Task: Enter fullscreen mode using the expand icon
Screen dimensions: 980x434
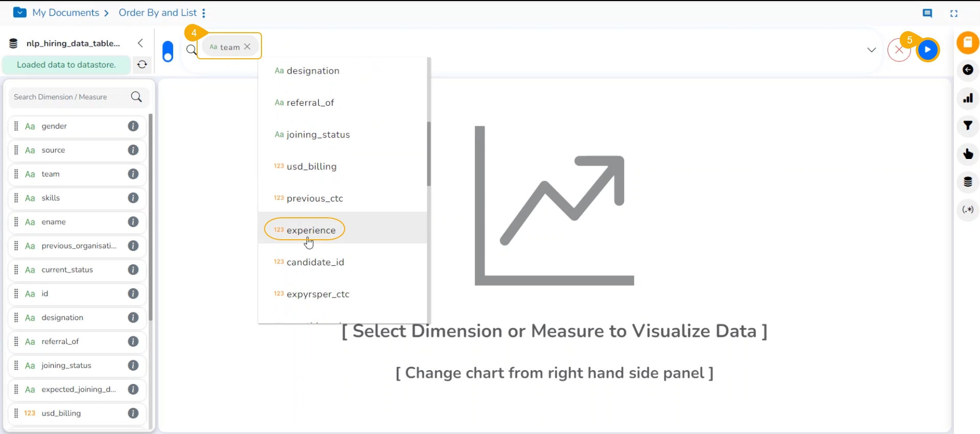Action: pos(953,14)
